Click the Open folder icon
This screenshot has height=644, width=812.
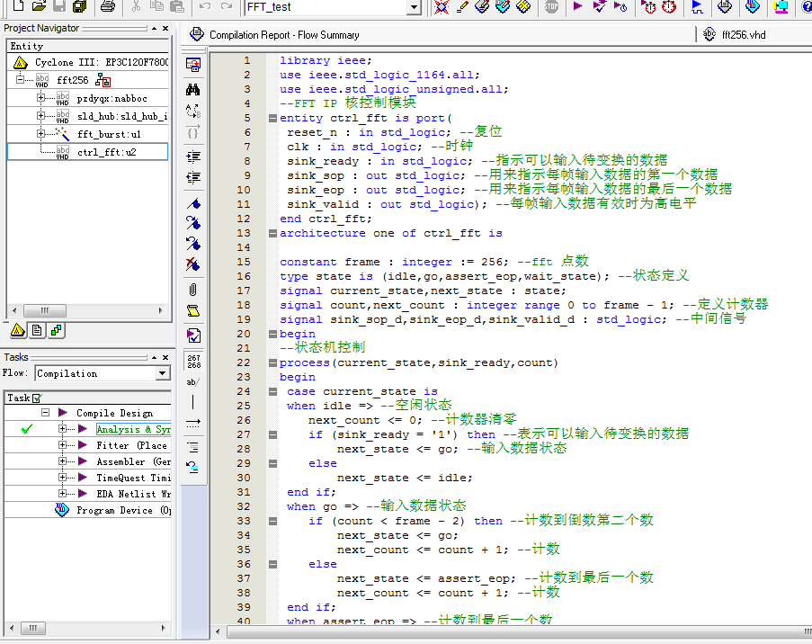(39, 7)
